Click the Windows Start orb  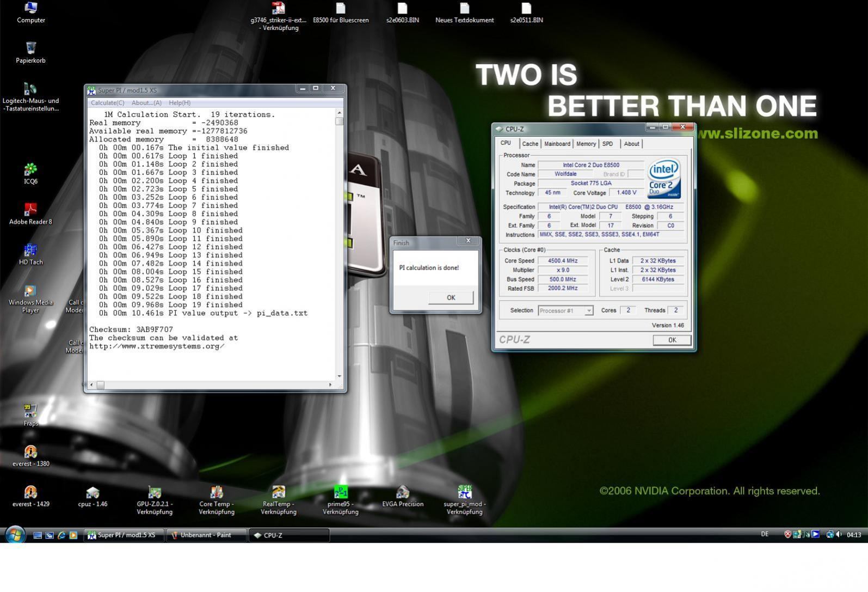click(15, 535)
